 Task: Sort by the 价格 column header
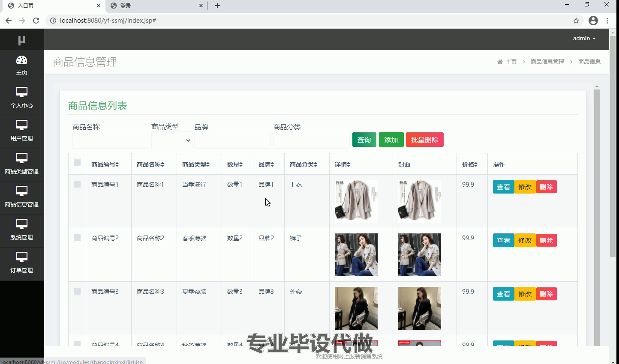point(470,164)
